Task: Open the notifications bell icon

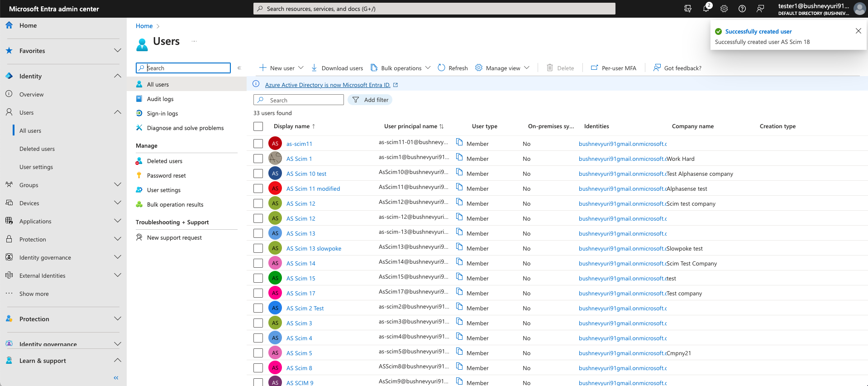Action: point(706,9)
